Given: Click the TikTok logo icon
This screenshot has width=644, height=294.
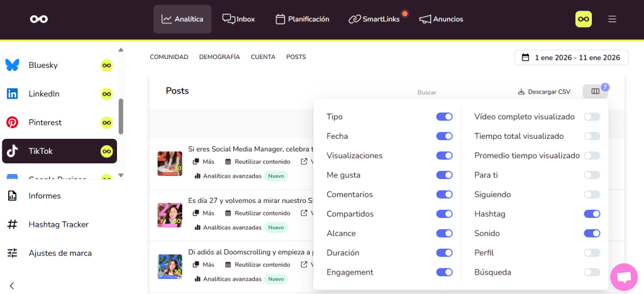Looking at the screenshot, I should click(13, 151).
